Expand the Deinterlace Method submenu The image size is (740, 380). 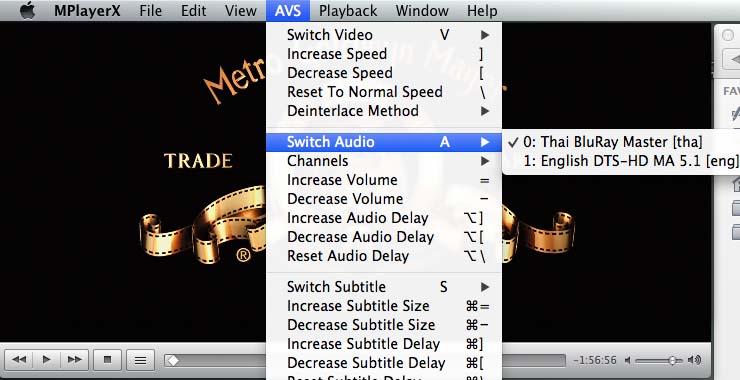[x=384, y=111]
